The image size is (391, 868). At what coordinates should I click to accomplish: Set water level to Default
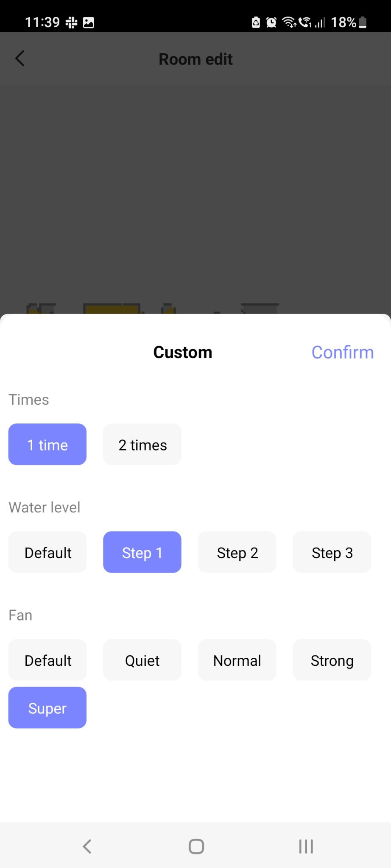(47, 552)
